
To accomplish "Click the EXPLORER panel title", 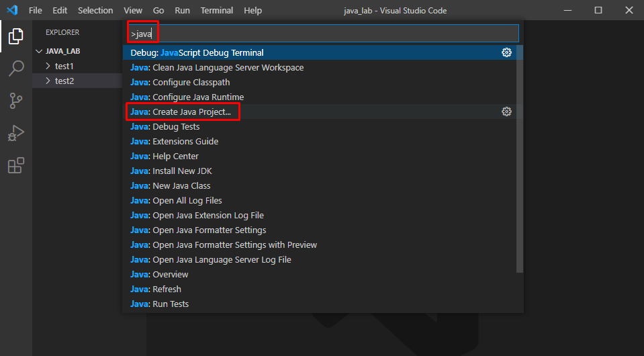I will (62, 32).
